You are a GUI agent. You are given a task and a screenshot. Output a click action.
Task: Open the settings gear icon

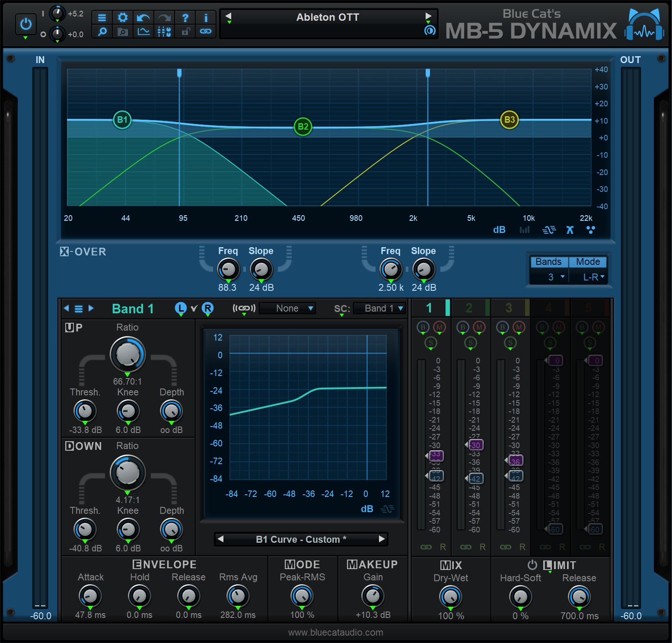click(123, 18)
